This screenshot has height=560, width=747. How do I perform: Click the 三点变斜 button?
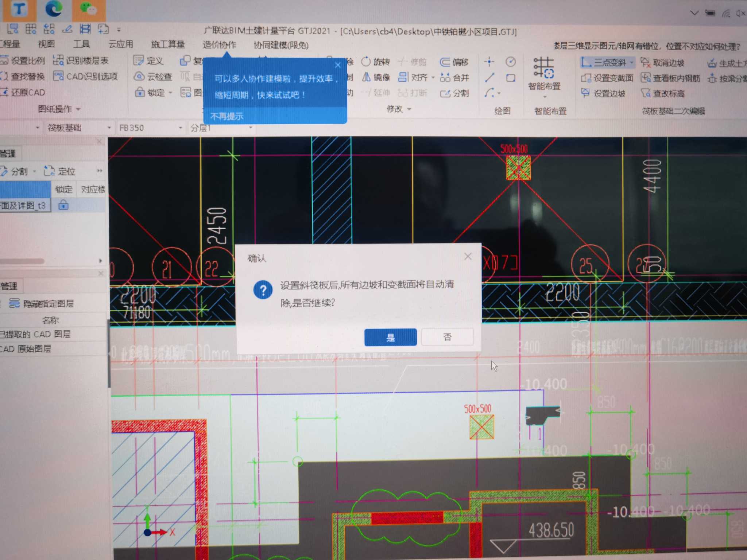(604, 63)
